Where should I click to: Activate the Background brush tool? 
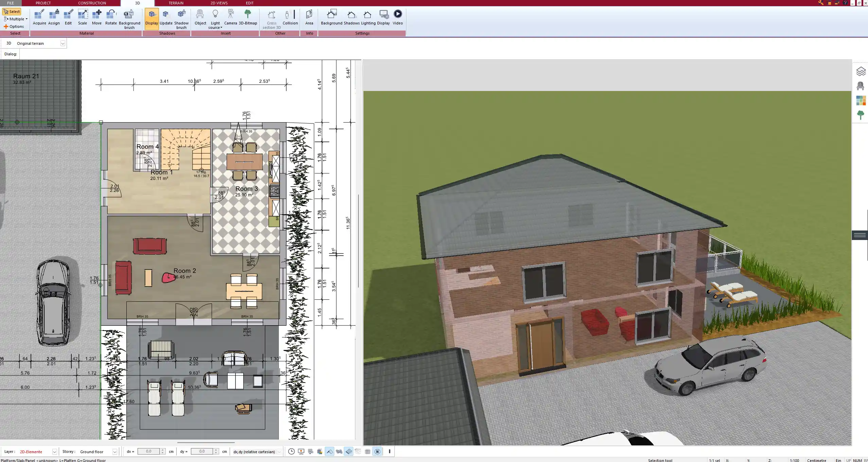129,19
